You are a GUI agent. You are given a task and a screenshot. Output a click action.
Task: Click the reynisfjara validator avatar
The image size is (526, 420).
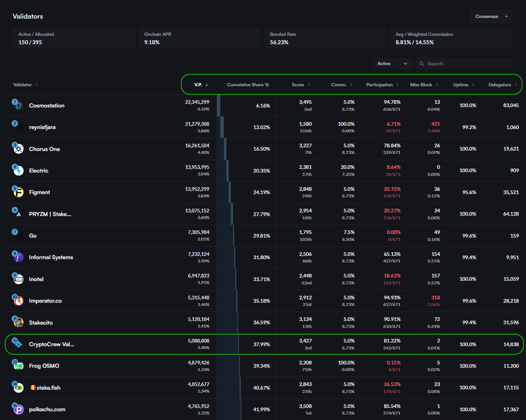pyautogui.click(x=19, y=127)
